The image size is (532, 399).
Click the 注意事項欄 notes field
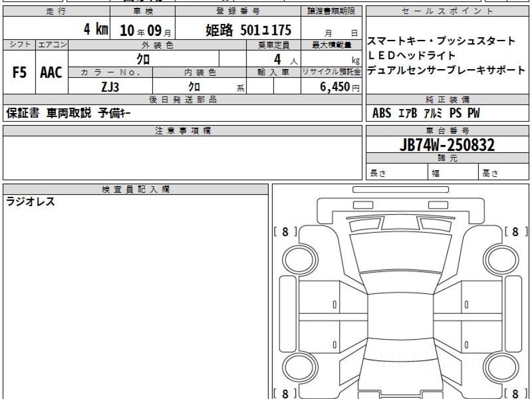point(183,158)
